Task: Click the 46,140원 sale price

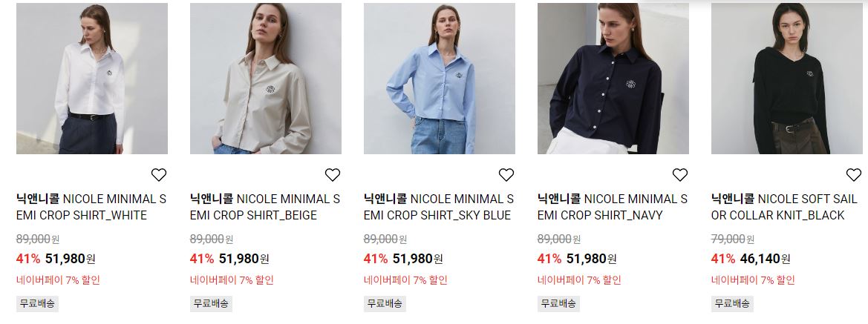Action: coord(765,258)
